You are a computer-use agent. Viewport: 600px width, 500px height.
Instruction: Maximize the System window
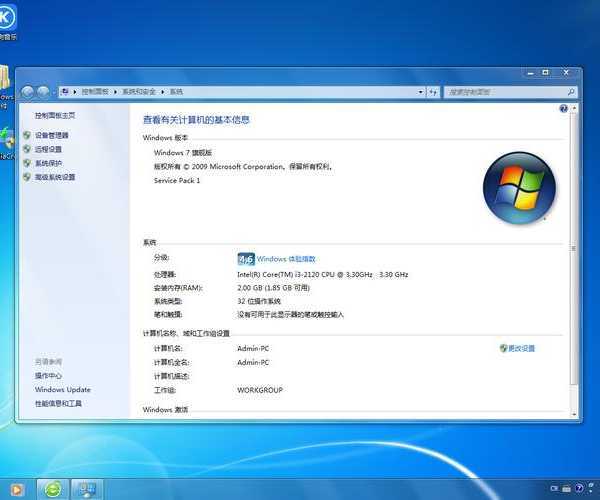pyautogui.click(x=545, y=73)
